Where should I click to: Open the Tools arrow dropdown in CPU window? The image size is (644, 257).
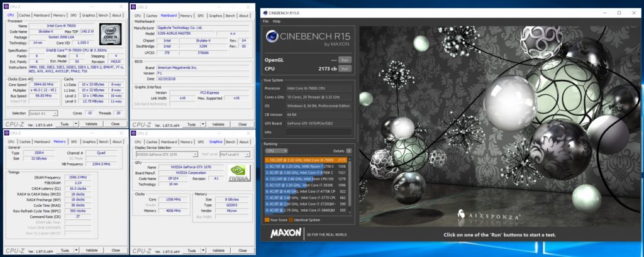pyautogui.click(x=74, y=124)
